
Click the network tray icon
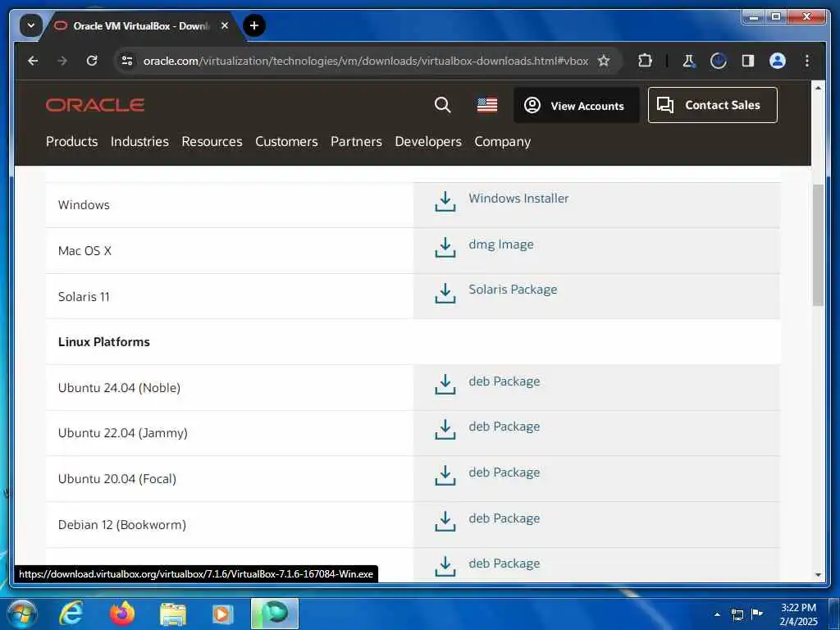pos(737,614)
